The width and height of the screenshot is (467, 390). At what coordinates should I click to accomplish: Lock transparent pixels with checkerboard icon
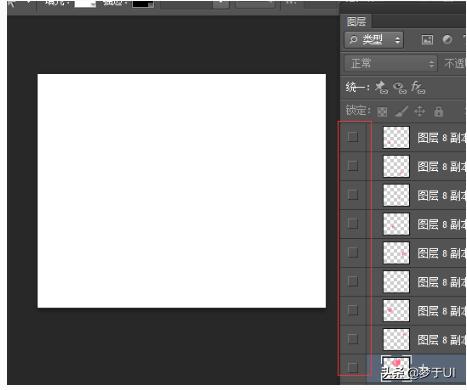pyautogui.click(x=382, y=112)
